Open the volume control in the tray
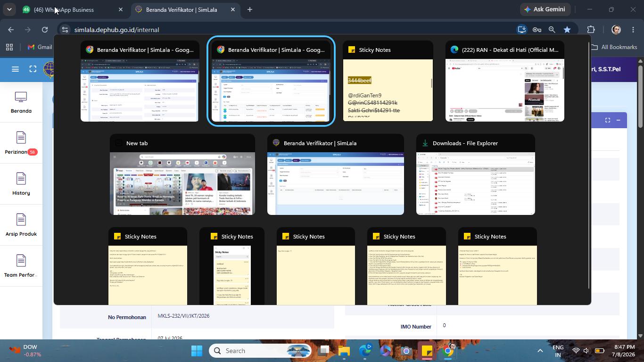 point(586,351)
